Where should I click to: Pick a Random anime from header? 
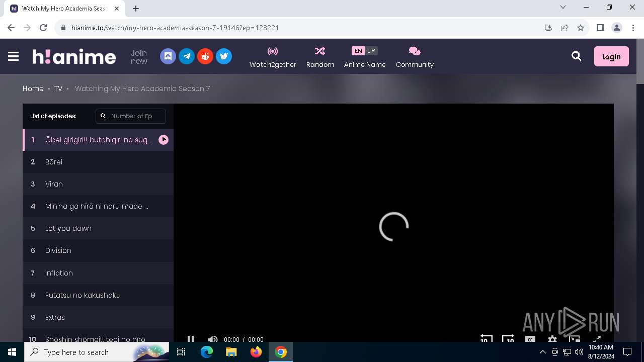[x=320, y=57]
